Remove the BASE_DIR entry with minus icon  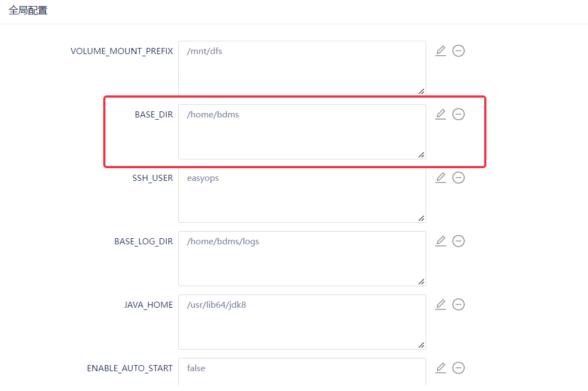point(458,114)
